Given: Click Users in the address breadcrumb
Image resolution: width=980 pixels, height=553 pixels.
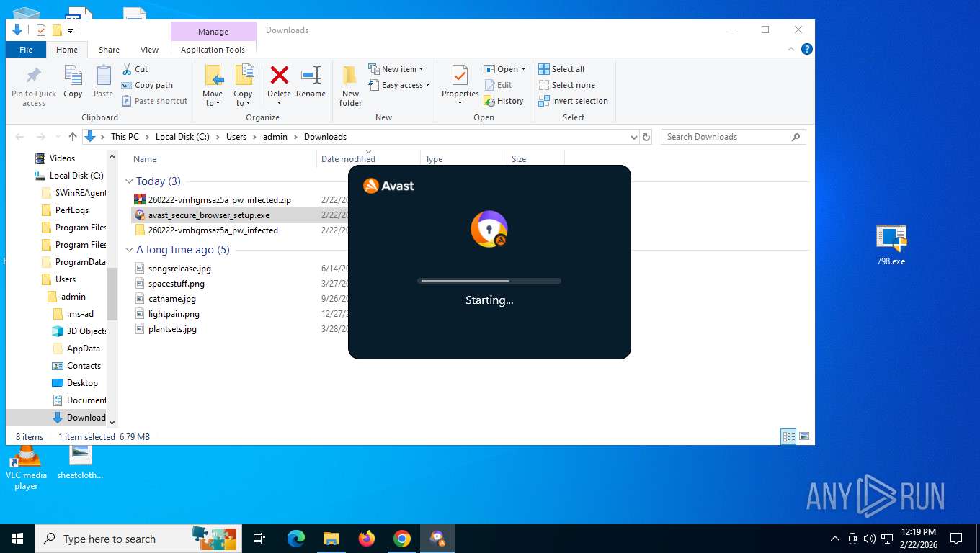Looking at the screenshot, I should (x=236, y=137).
